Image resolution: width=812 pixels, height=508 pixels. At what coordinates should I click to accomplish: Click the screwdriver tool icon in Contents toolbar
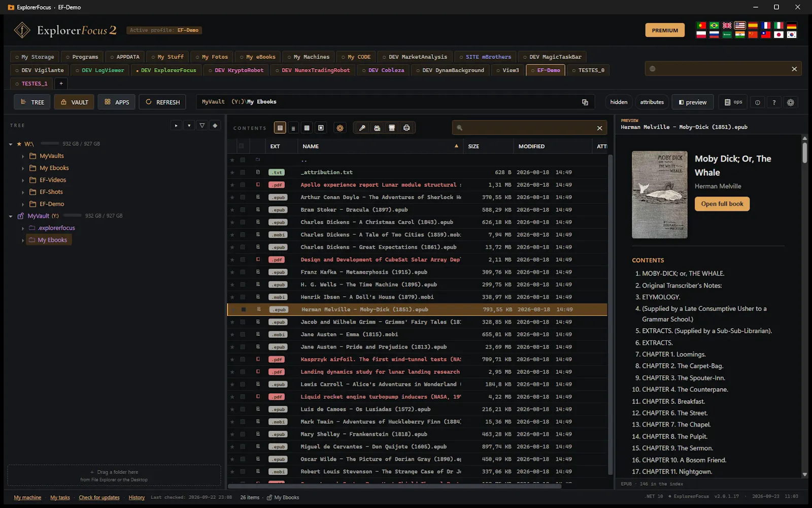[362, 128]
